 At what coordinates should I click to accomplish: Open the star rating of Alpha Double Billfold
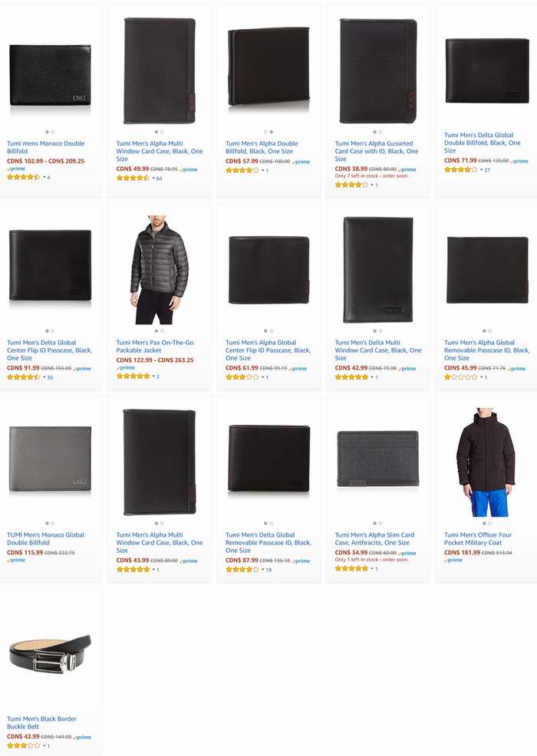[x=242, y=170]
